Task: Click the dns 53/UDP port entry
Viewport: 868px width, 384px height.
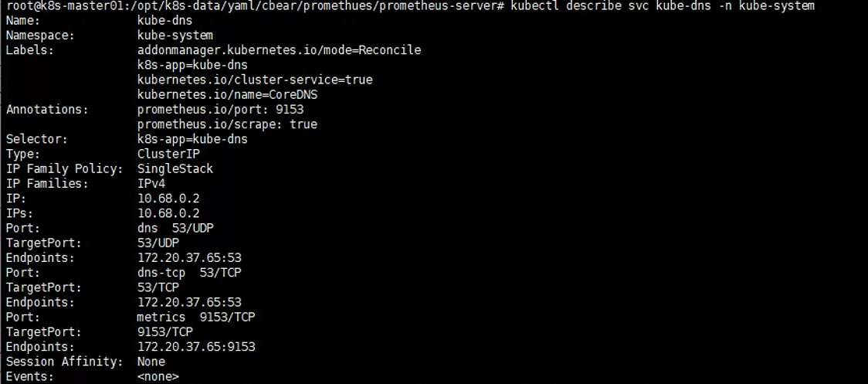Action: click(x=175, y=228)
